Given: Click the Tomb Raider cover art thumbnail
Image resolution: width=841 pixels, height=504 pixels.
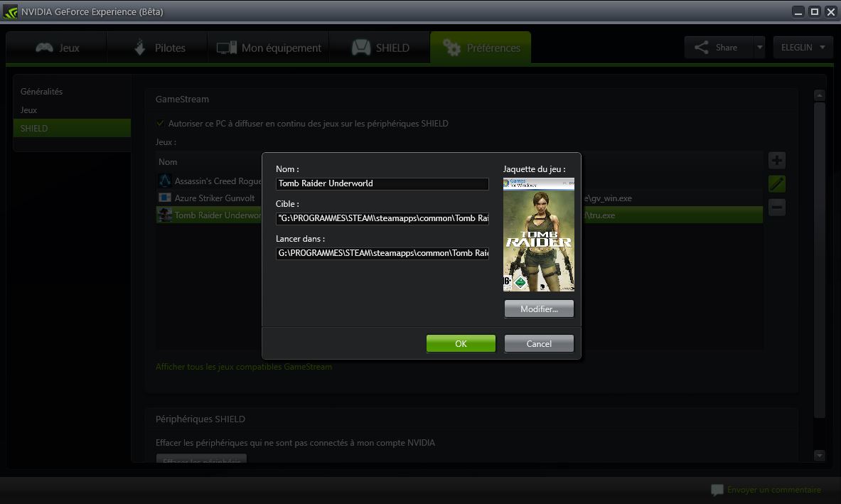Looking at the screenshot, I should pos(538,235).
